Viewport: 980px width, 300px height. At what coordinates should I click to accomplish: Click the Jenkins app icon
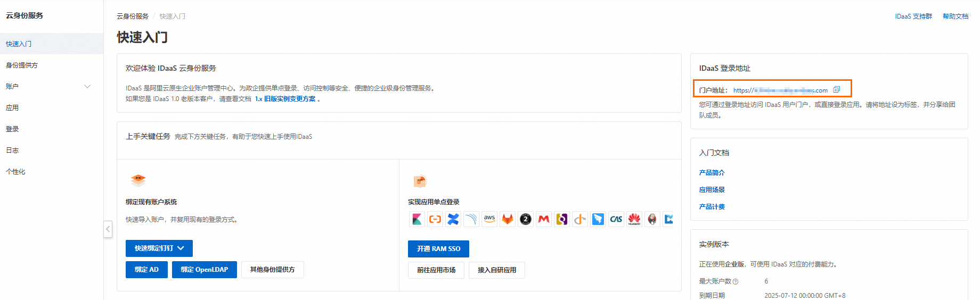click(652, 219)
